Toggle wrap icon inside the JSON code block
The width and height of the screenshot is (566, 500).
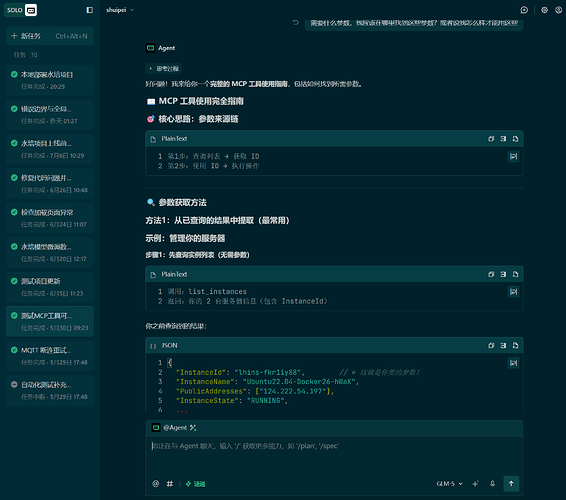coord(513,363)
